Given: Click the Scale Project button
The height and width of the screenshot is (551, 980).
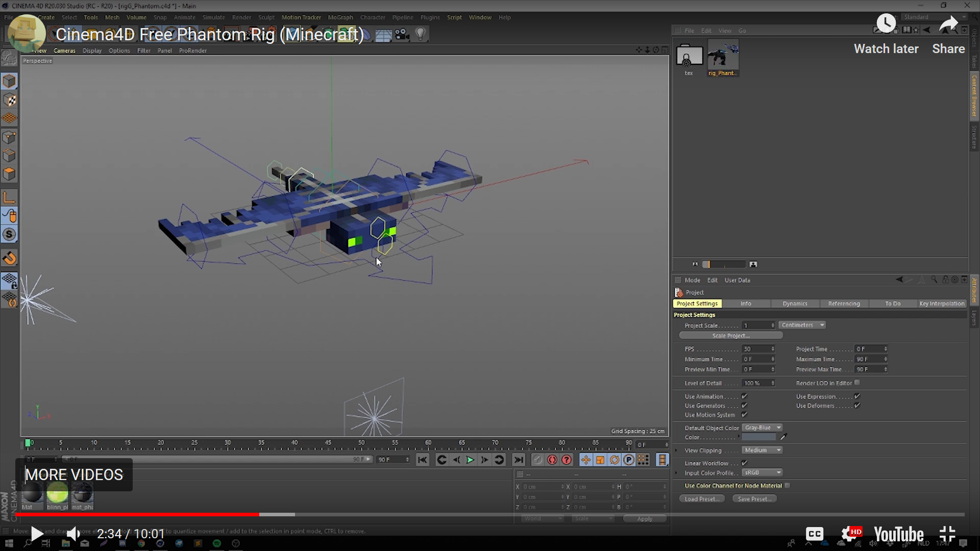Looking at the screenshot, I should tap(731, 336).
